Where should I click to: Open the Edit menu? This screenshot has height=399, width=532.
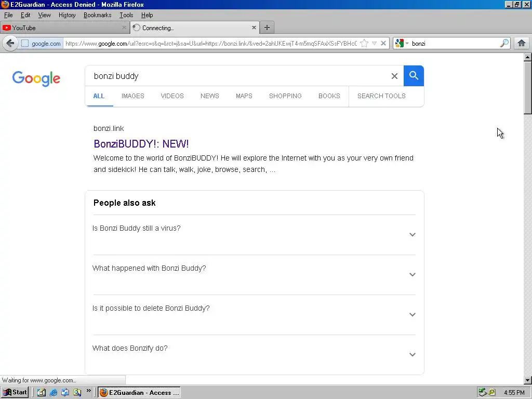pos(25,15)
